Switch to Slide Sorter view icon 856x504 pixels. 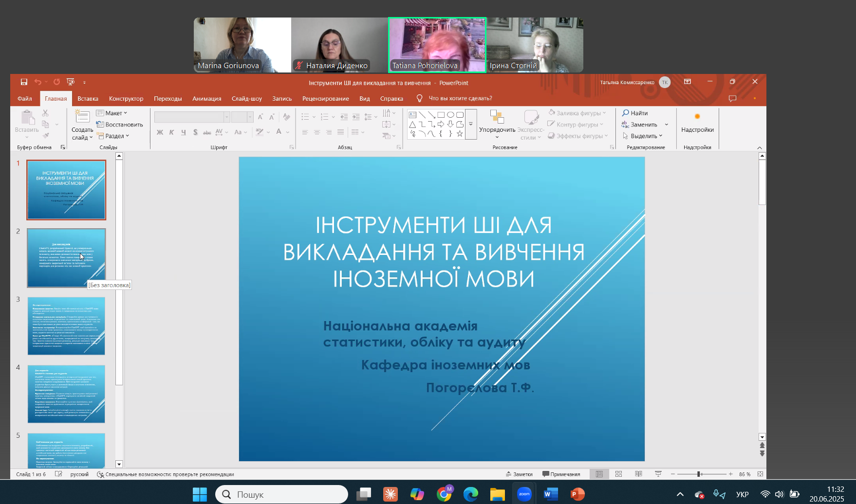click(618, 474)
